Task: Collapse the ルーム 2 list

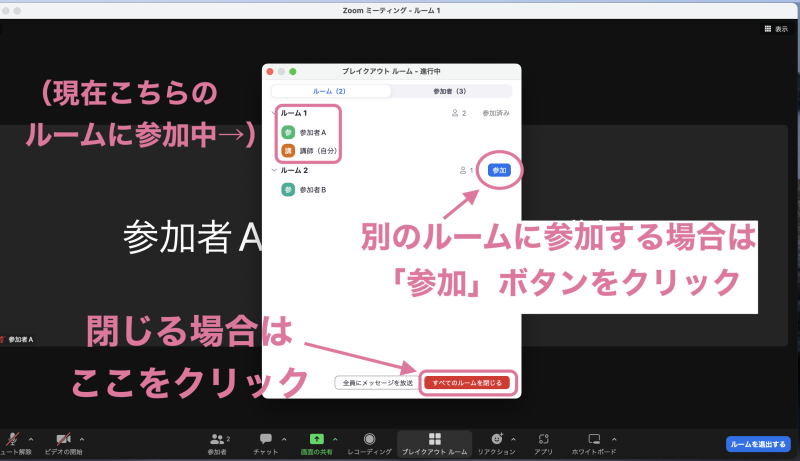Action: (x=274, y=170)
